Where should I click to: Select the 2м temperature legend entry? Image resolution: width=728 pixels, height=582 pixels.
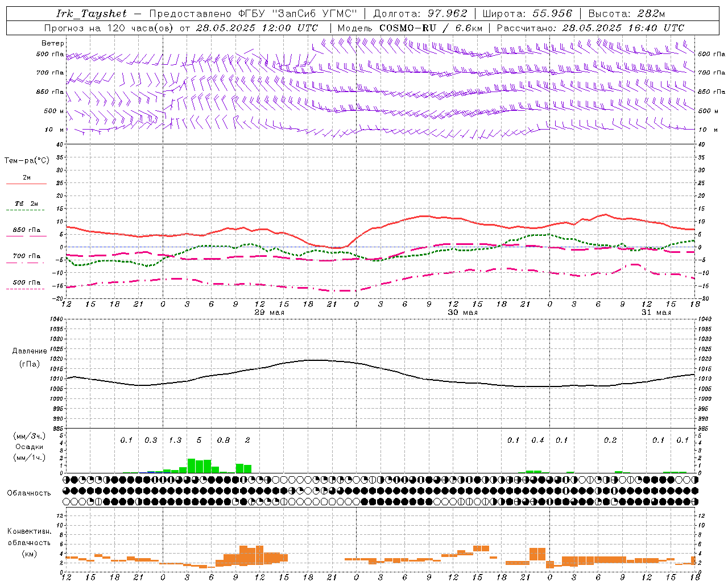27,178
